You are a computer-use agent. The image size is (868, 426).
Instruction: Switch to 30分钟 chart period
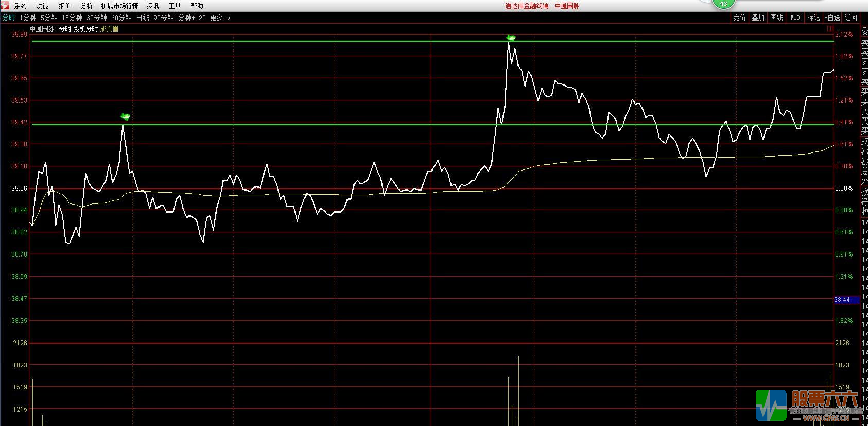97,18
